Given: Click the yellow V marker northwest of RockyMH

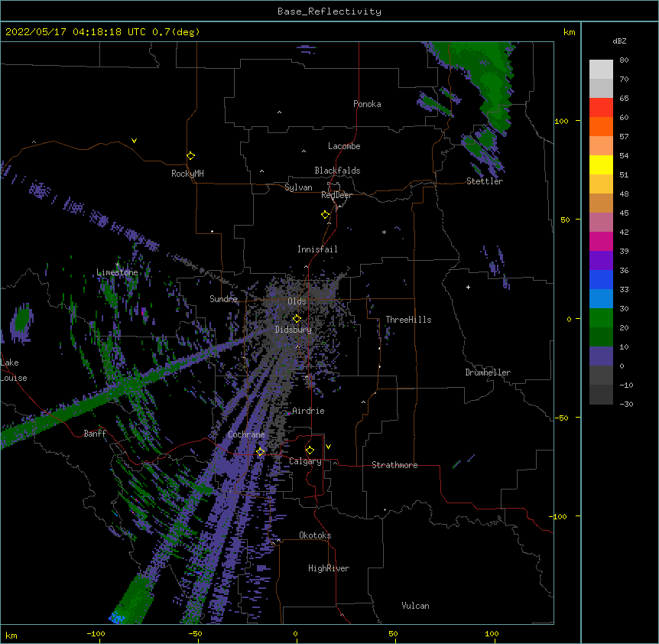Looking at the screenshot, I should point(134,141).
